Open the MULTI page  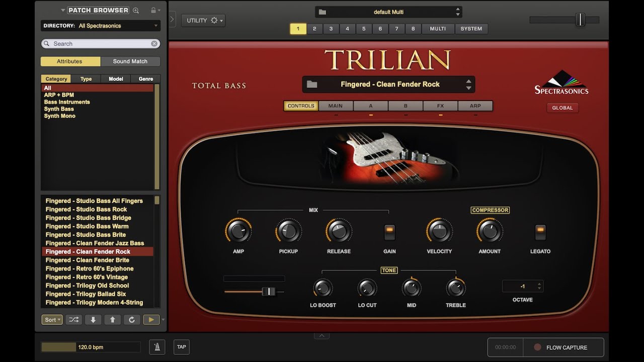click(x=438, y=29)
